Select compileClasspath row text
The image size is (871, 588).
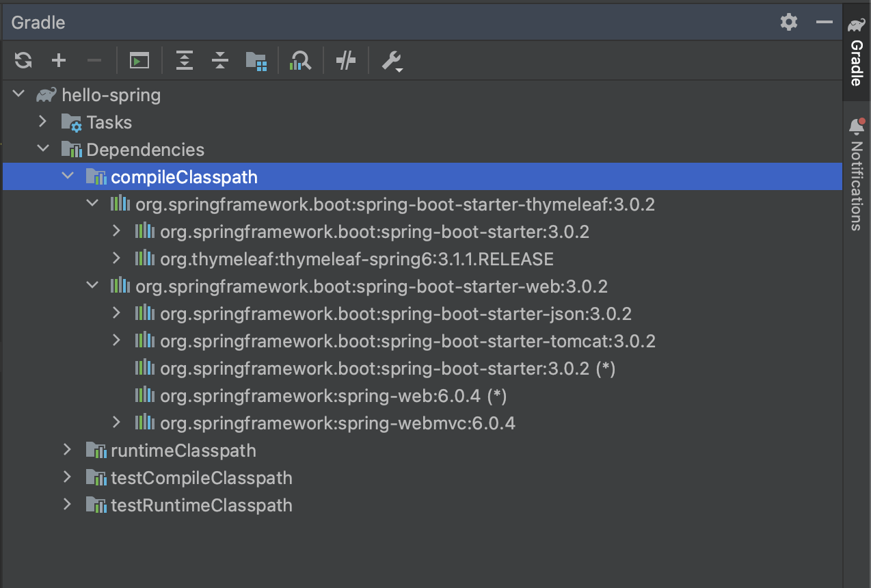[185, 177]
